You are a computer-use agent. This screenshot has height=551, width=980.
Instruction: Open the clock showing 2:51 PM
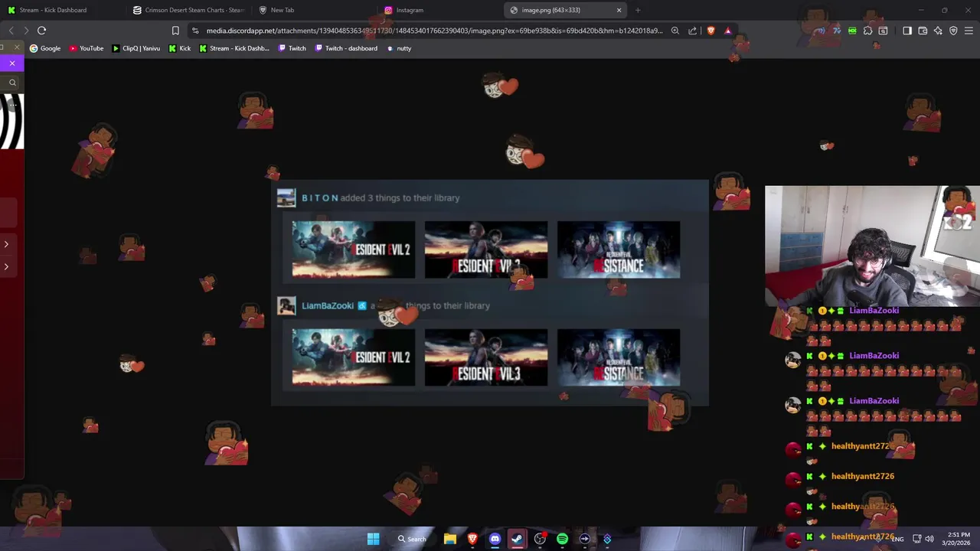[958, 539]
